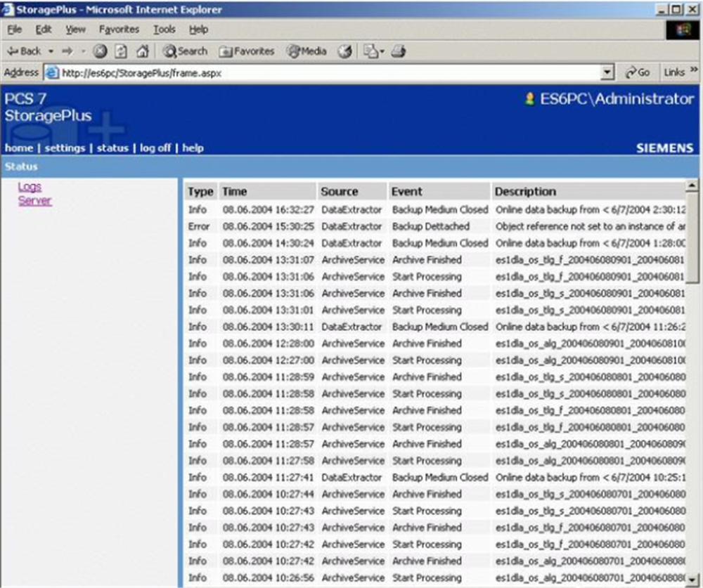703x588 pixels.
Task: Go to the Home page icon
Action: [143, 51]
